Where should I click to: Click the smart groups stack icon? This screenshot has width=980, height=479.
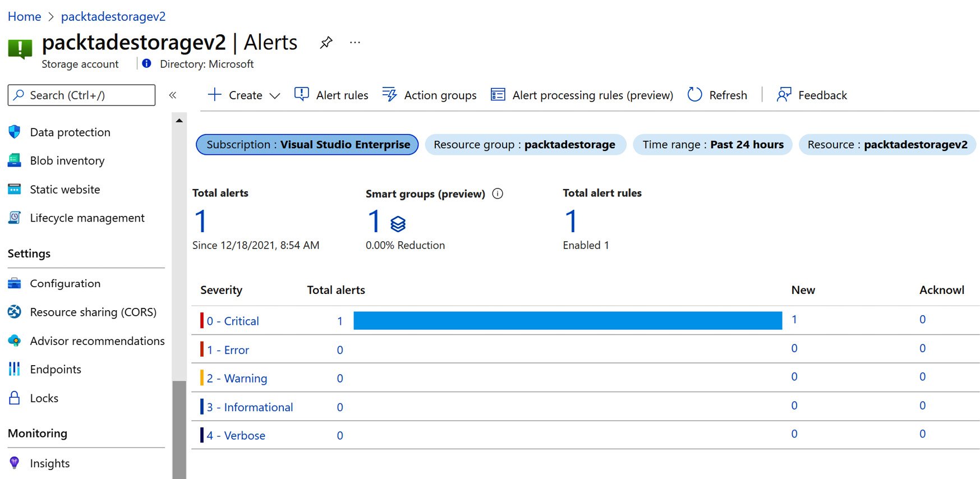pyautogui.click(x=398, y=224)
